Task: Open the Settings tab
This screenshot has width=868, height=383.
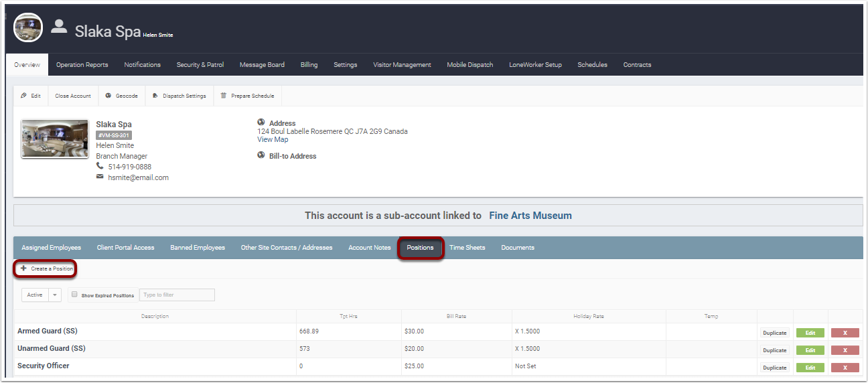Action: (346, 65)
